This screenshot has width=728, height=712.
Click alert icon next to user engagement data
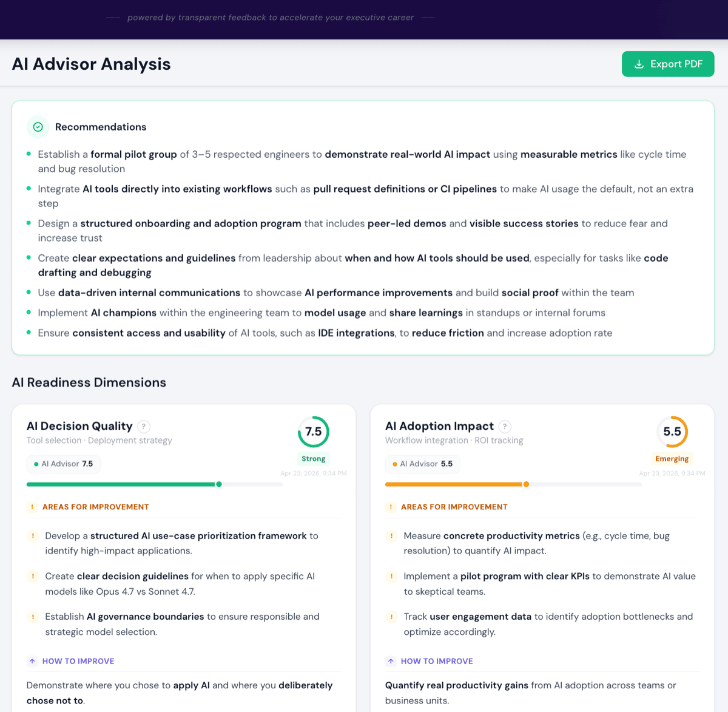[x=391, y=617]
